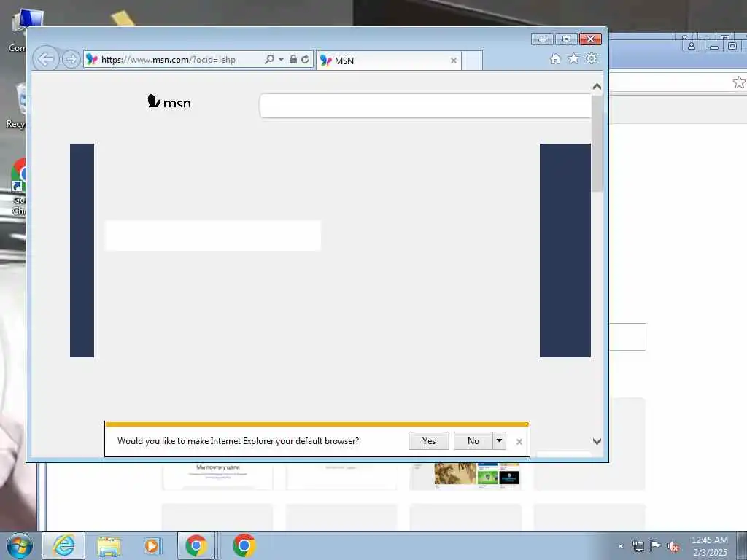Close the MSN tab

coord(454,61)
